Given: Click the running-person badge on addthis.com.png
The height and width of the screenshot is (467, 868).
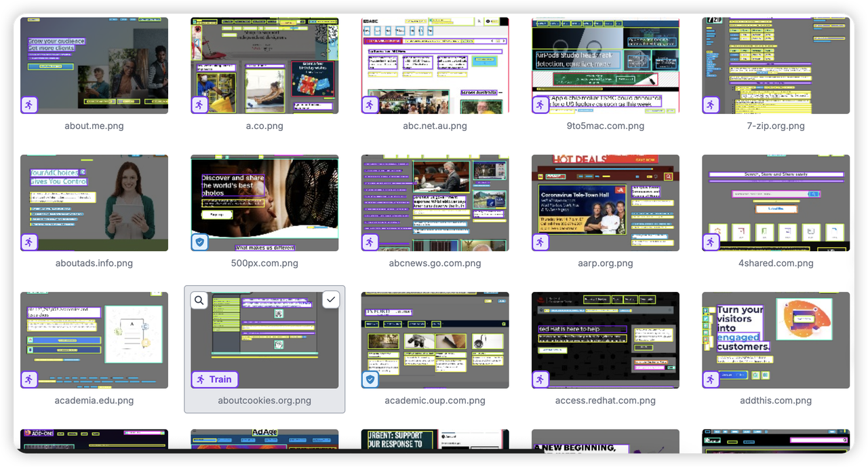Looking at the screenshot, I should (710, 379).
